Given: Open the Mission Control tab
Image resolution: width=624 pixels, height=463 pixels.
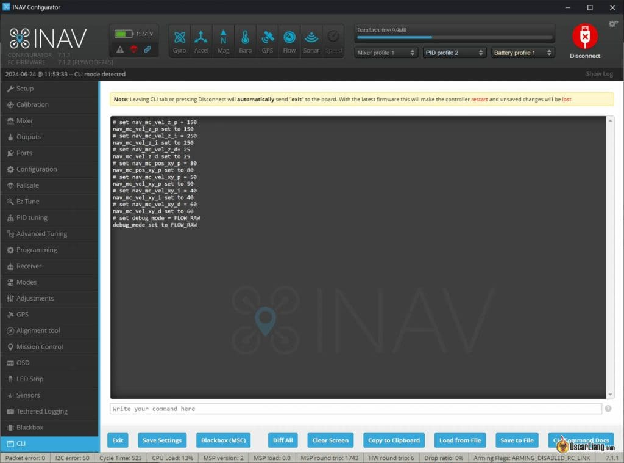Looking at the screenshot, I should [x=49, y=347].
